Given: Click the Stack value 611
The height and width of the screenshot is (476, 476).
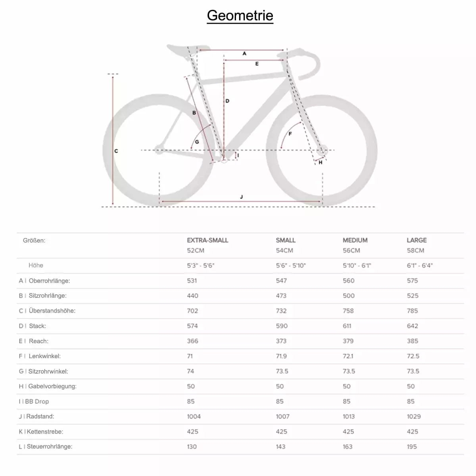Looking at the screenshot, I should pyautogui.click(x=347, y=326).
